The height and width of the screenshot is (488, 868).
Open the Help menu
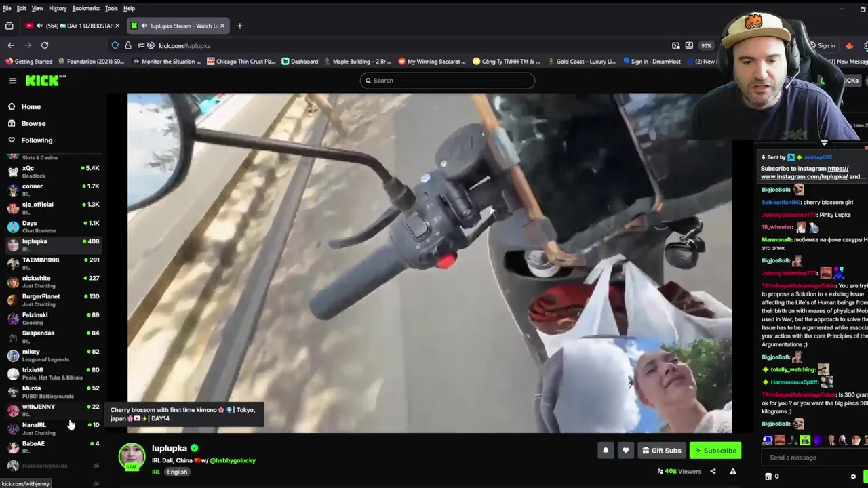coord(129,8)
